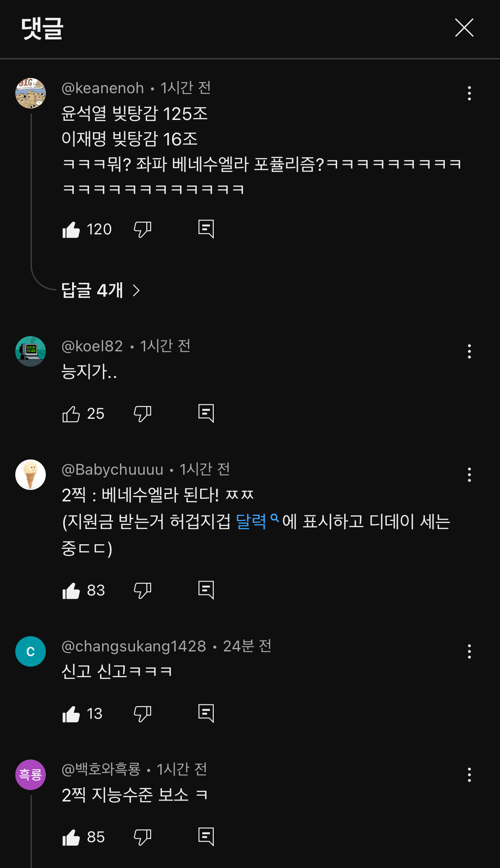Open more options for @koel82's comment
500x868 pixels.
469,351
